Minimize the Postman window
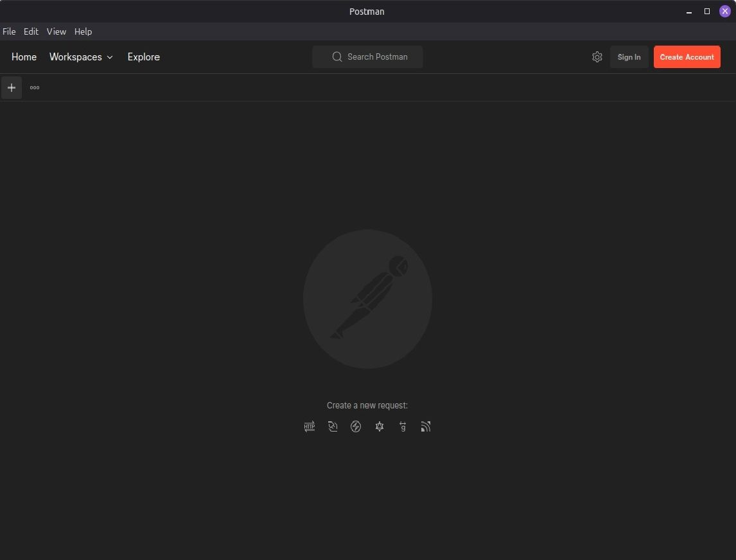The height and width of the screenshot is (560, 736). pos(689,12)
